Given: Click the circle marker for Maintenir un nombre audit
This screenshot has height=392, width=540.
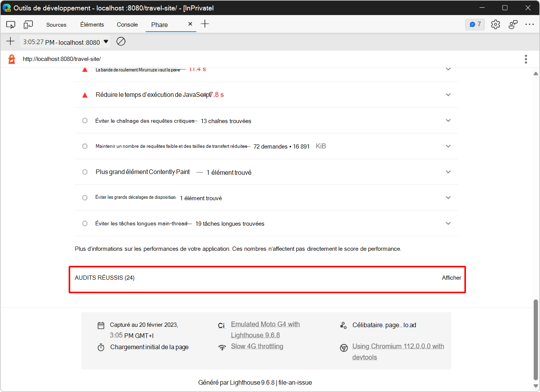Looking at the screenshot, I should pyautogui.click(x=85, y=146).
